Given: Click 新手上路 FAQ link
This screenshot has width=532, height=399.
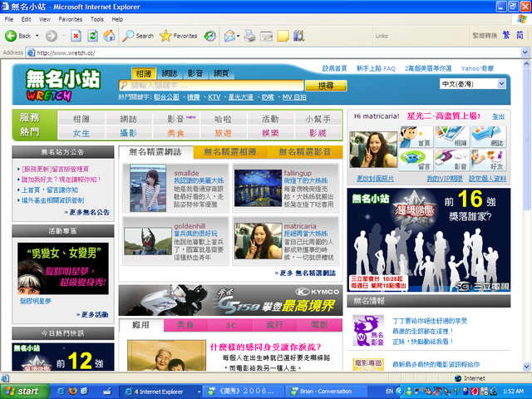Looking at the screenshot, I should (376, 68).
